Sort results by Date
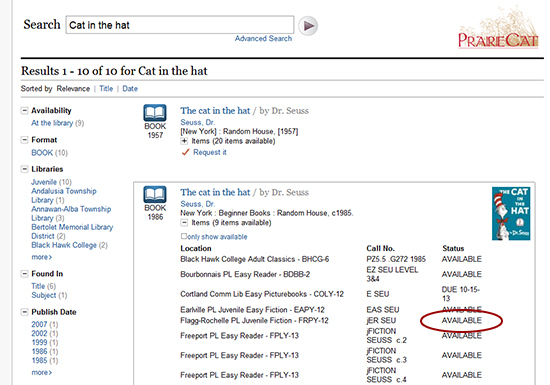Image resolution: width=550 pixels, height=385 pixels. [x=130, y=89]
